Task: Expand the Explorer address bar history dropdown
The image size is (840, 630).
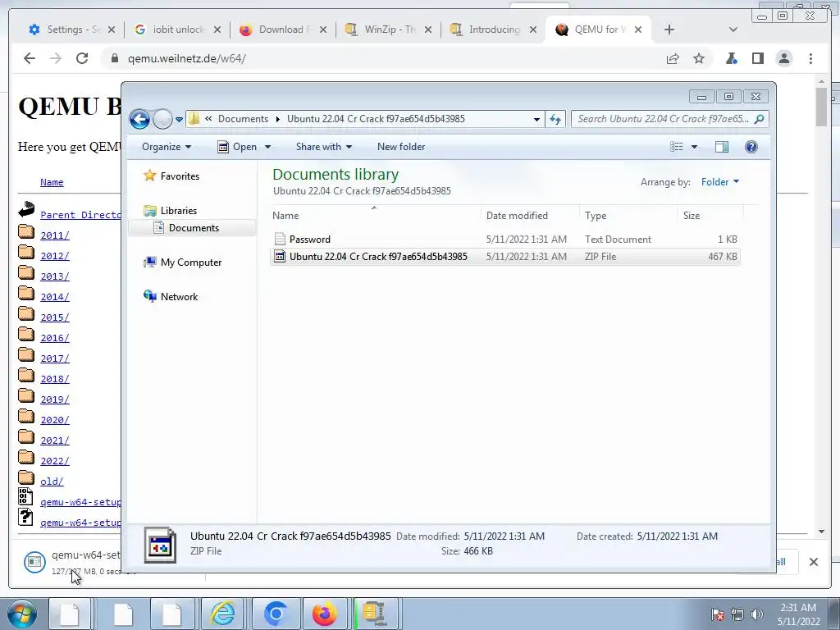Action: point(536,120)
